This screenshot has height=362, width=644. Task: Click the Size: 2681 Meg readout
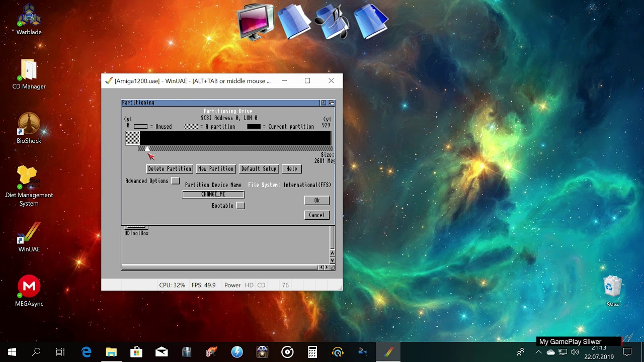pos(325,158)
